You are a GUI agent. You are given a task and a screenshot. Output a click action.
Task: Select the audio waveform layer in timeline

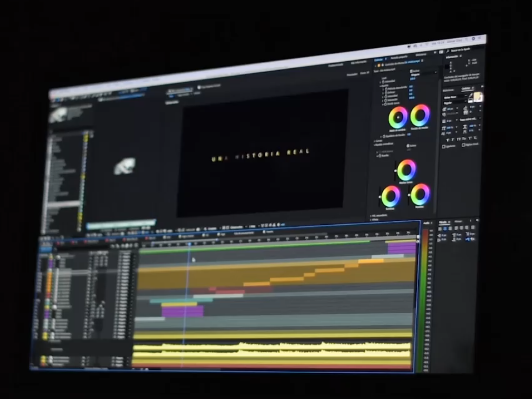tap(271, 351)
